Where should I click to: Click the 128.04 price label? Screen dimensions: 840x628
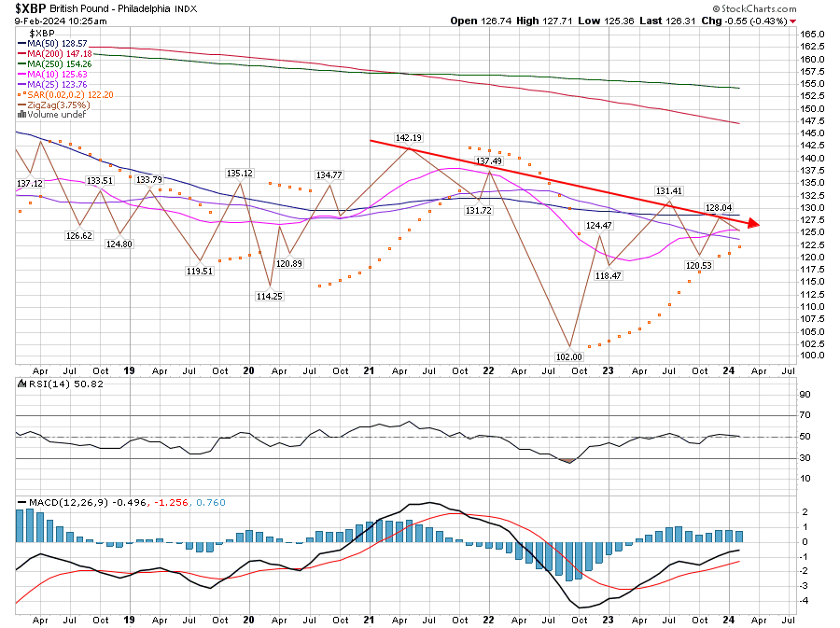click(x=718, y=208)
